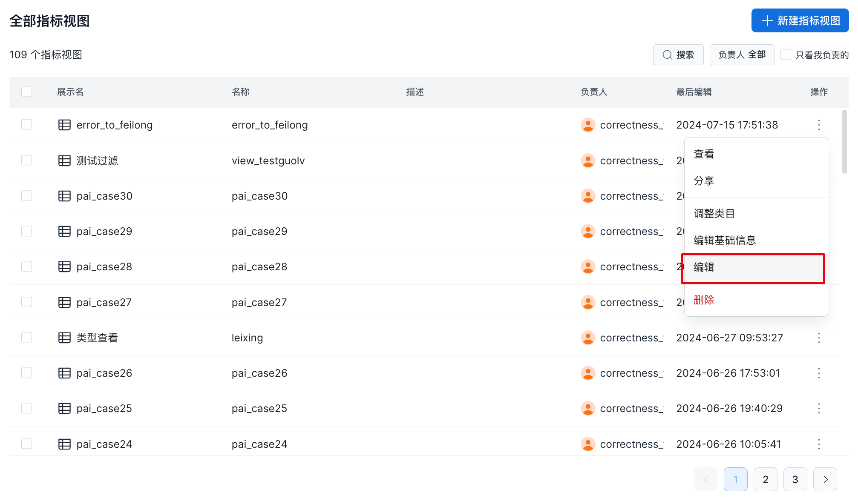Click the vertical table scrollbar

point(844,142)
